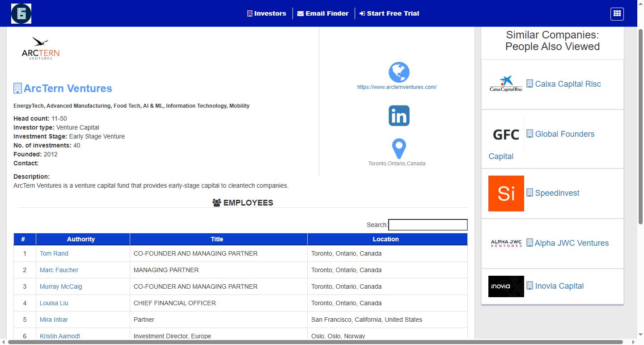Open Mira Inbar's profile link
This screenshot has width=644, height=345.
(54, 320)
